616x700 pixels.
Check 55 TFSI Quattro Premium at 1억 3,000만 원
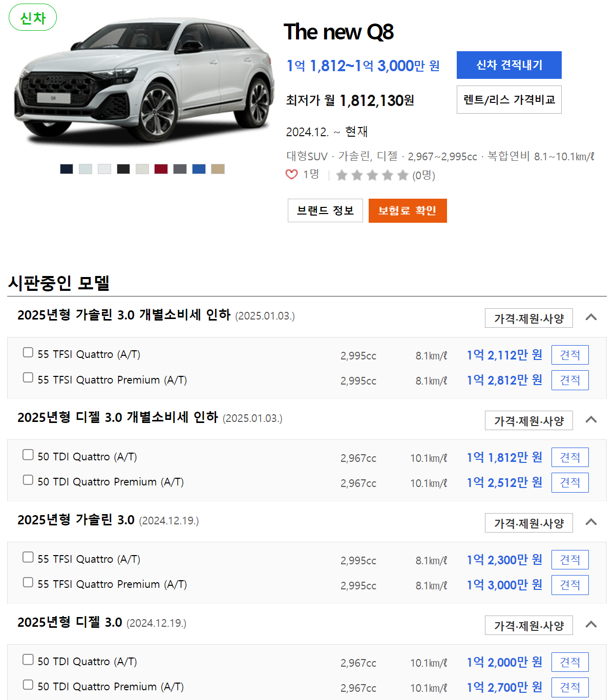pos(28,582)
